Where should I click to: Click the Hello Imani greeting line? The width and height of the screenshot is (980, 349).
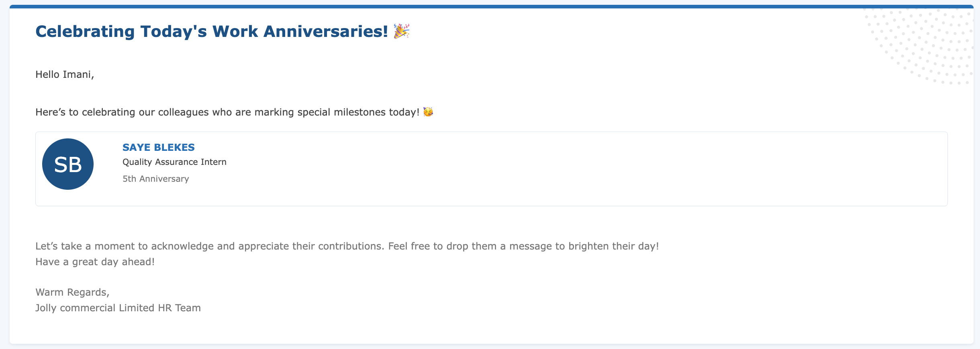click(65, 75)
